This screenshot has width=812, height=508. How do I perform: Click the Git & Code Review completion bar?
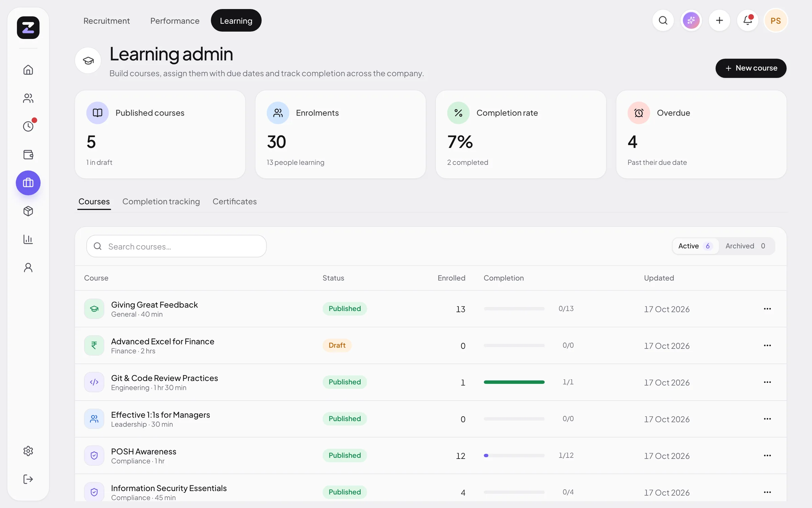[x=514, y=382]
